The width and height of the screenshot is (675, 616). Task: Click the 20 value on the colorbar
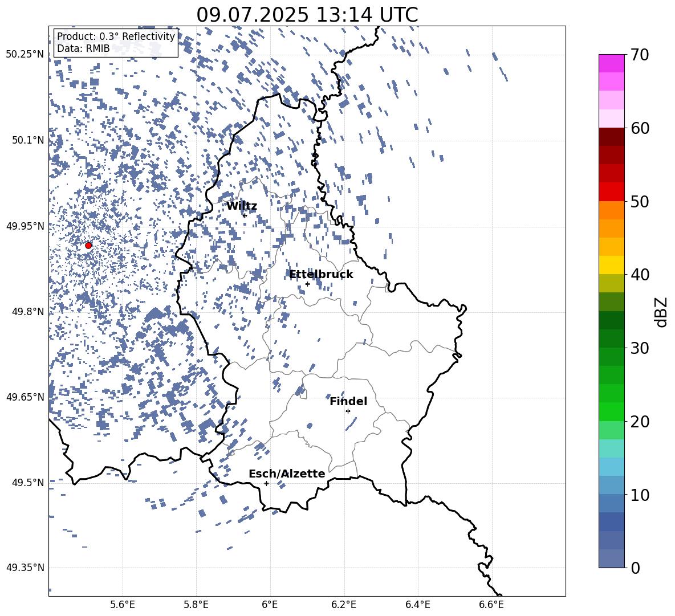640,421
